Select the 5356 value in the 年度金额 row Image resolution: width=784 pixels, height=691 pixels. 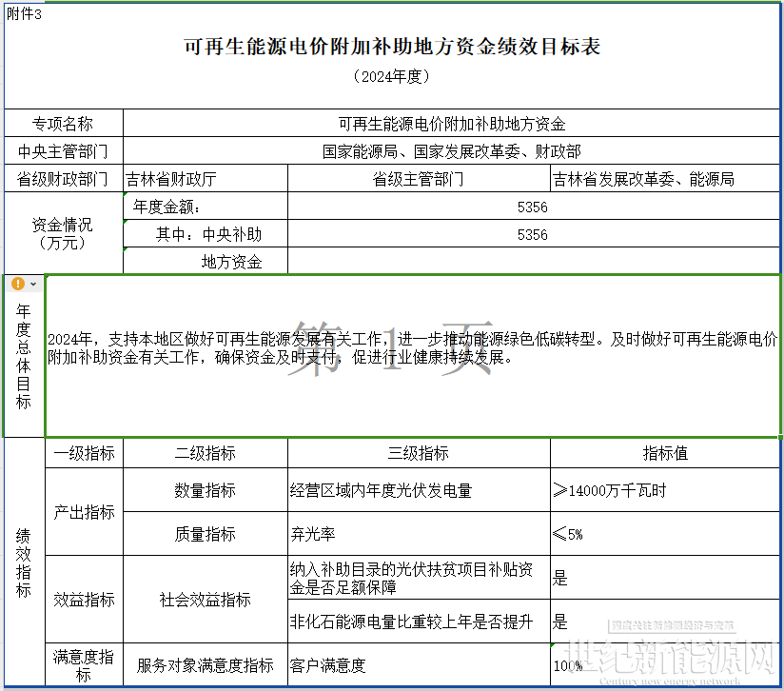[x=534, y=206]
